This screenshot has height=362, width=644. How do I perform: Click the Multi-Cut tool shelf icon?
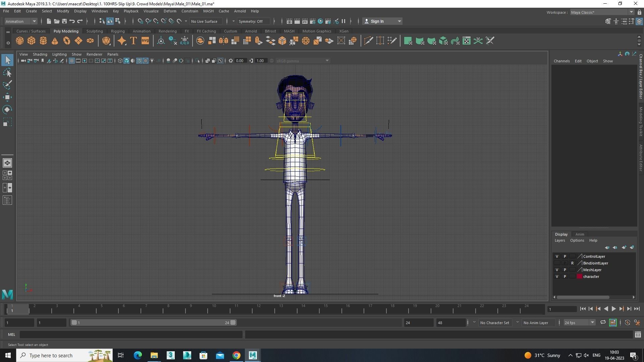click(369, 41)
